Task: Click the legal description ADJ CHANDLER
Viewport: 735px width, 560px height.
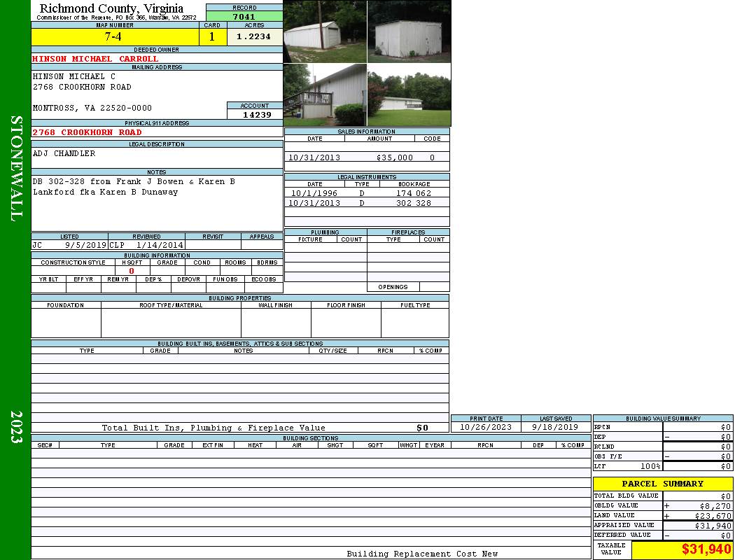Action: pos(64,153)
